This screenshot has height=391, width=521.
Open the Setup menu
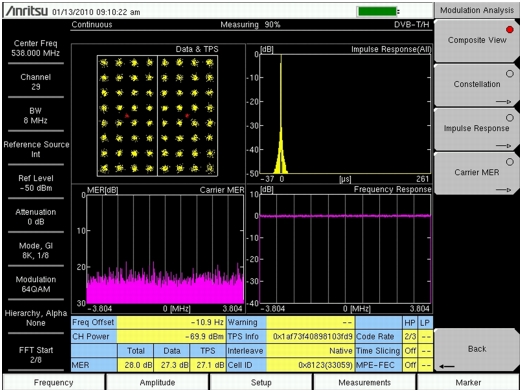[x=261, y=382]
